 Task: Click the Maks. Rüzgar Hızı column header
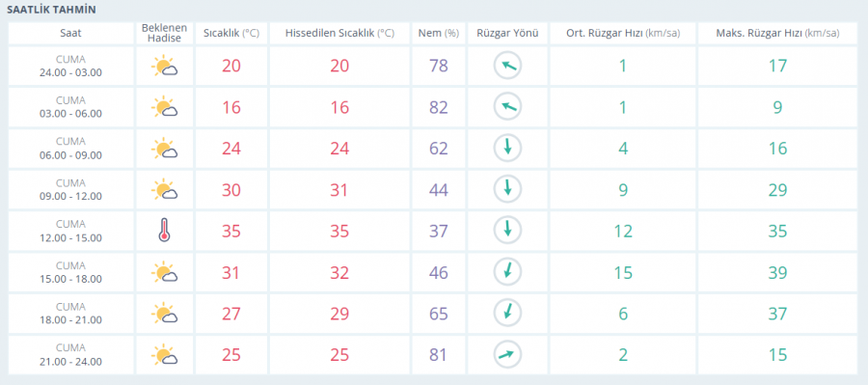(777, 33)
